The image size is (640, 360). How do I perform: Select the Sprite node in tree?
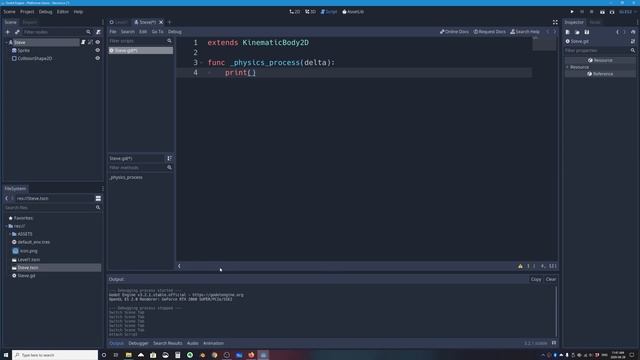24,50
